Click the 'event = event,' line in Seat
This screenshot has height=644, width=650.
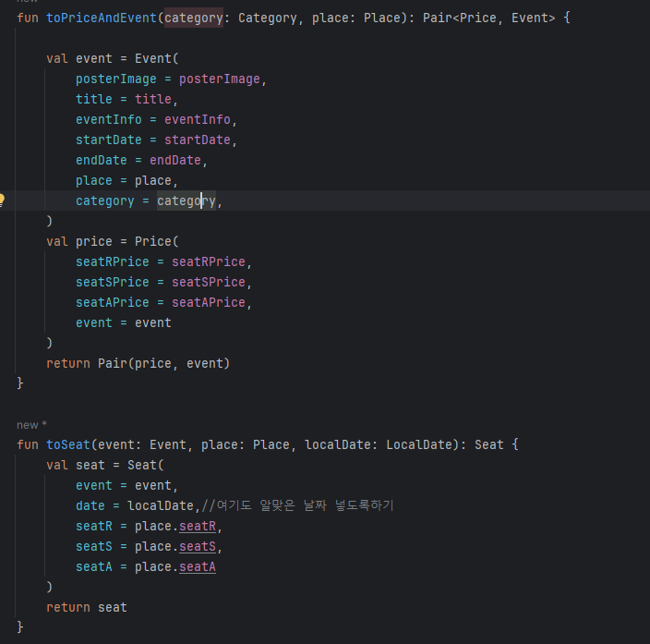pos(126,485)
